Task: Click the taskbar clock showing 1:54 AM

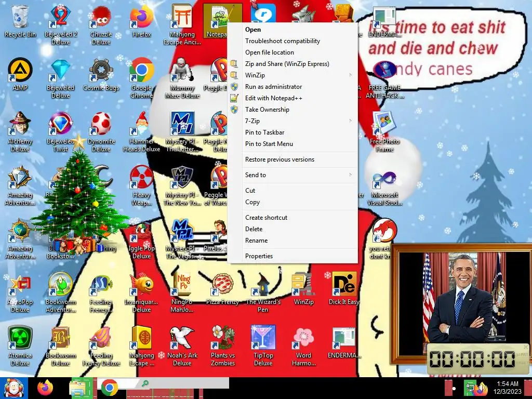Action: pos(508,388)
